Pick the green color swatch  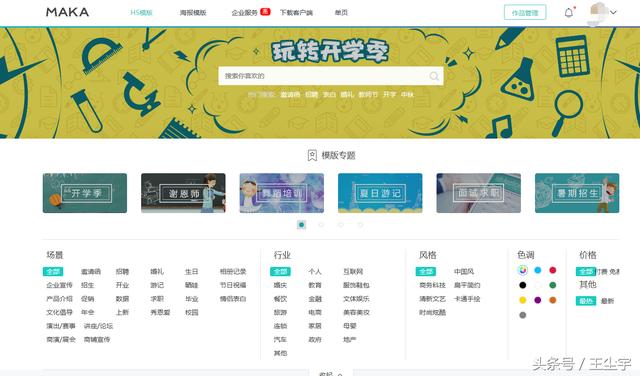point(553,285)
